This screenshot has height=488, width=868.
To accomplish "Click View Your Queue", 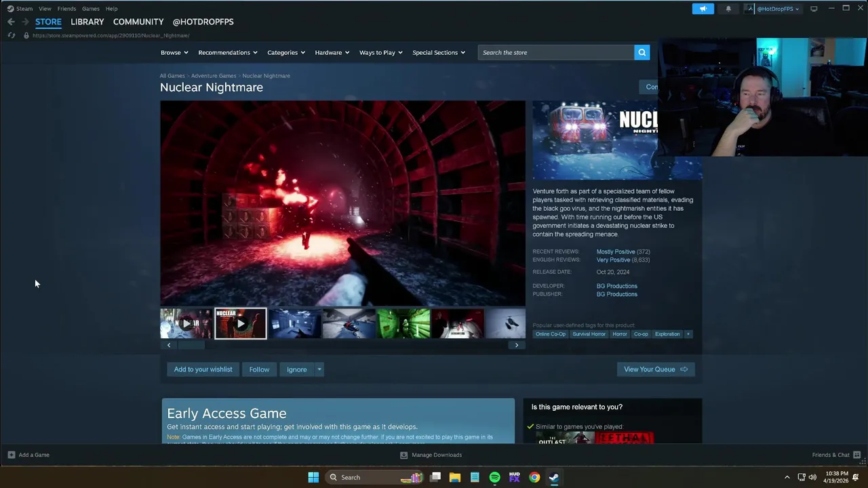I will point(656,369).
